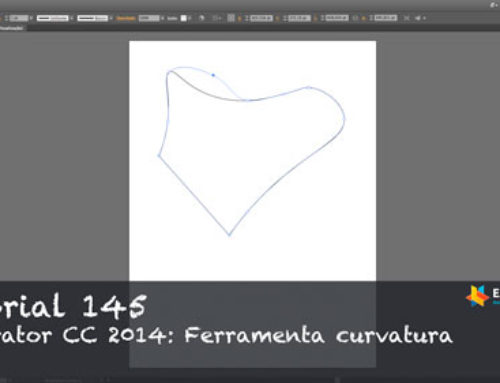Click the reference point grid icon
Viewport: 500px width, 383px height.
click(231, 18)
